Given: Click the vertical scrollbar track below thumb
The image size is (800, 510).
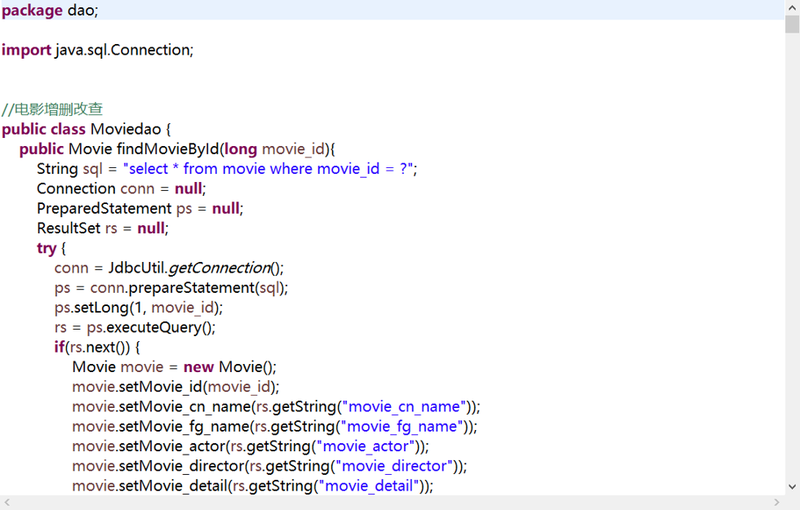Looking at the screenshot, I should [x=792, y=257].
